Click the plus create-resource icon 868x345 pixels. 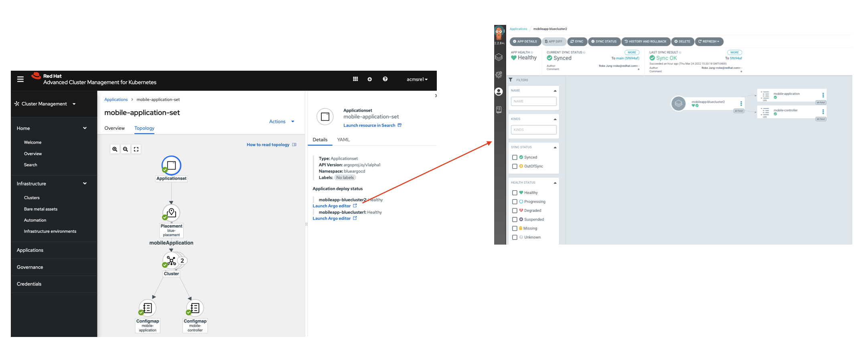[370, 79]
